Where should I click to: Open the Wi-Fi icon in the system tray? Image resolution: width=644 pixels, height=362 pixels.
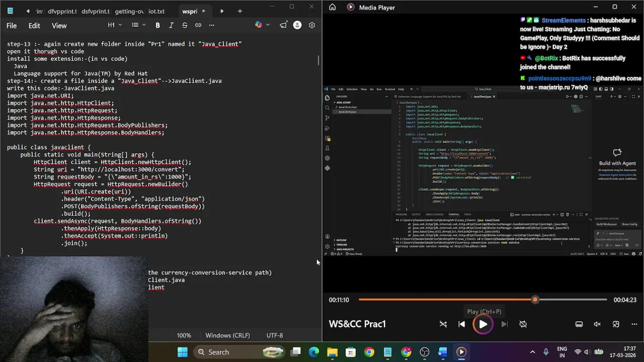coord(578,352)
